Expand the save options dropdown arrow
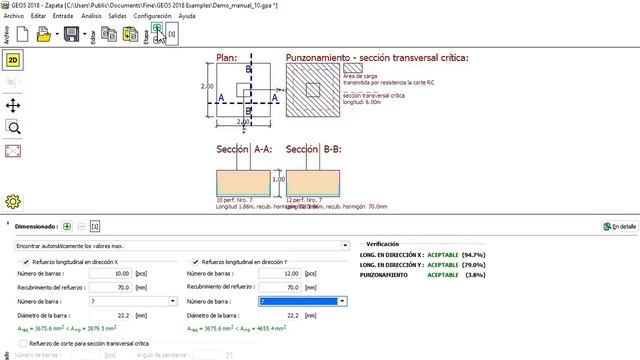This screenshot has width=640, height=360. click(84, 34)
